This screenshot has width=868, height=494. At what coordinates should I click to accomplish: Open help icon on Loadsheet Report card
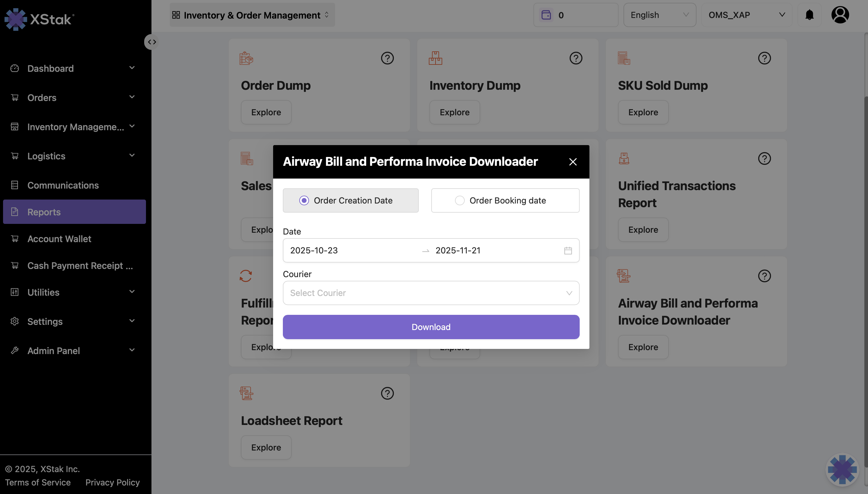[x=387, y=393]
